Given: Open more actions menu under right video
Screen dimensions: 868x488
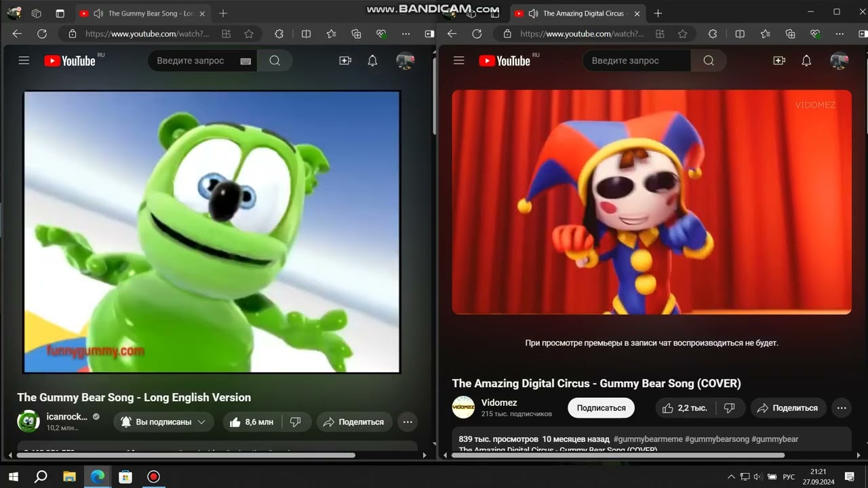Looking at the screenshot, I should pos(842,407).
